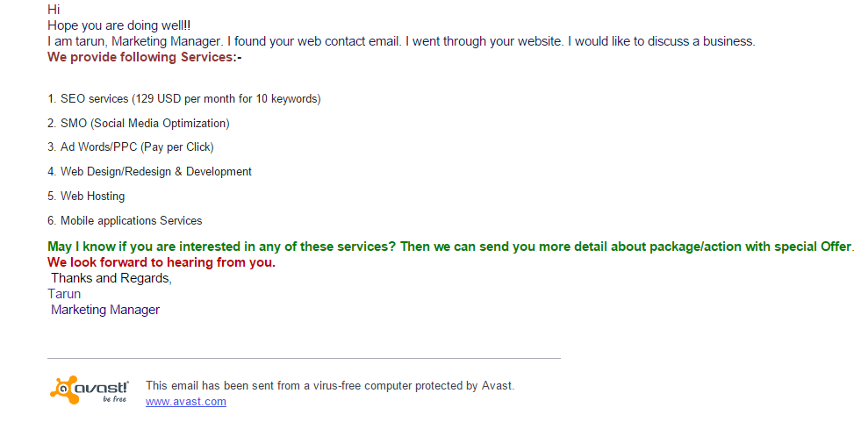Select the SEO services list item
Image resolution: width=868 pixels, height=422 pixels.
(184, 99)
